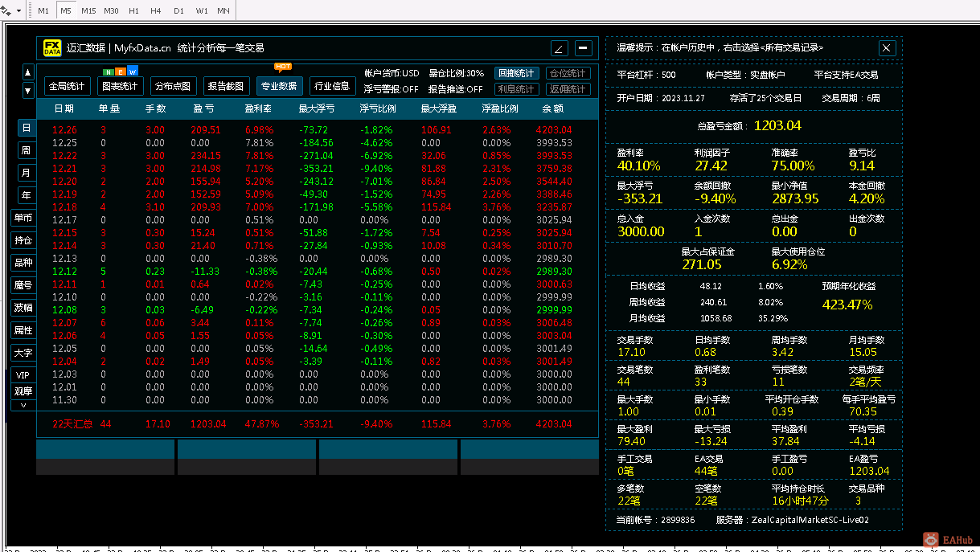Select the 年 yearly period sidebar button

click(x=27, y=195)
